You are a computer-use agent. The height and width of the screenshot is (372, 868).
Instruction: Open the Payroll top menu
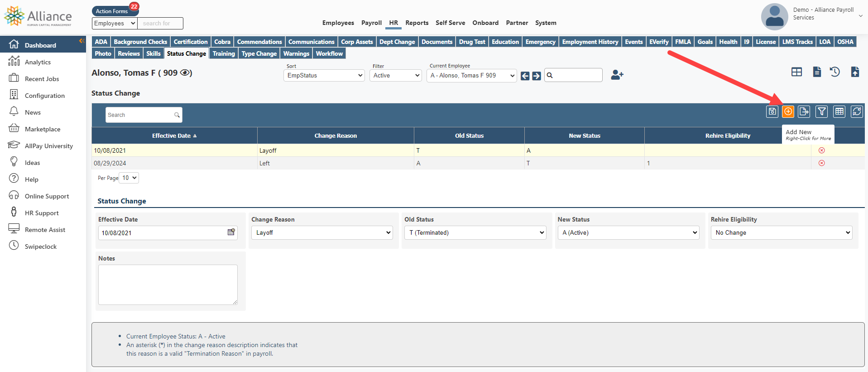coord(371,23)
